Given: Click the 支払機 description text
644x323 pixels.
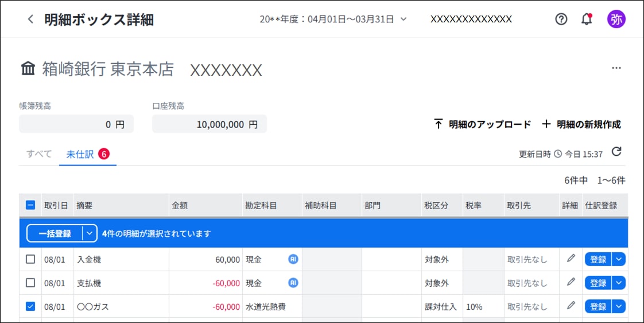Looking at the screenshot, I should (x=89, y=283).
